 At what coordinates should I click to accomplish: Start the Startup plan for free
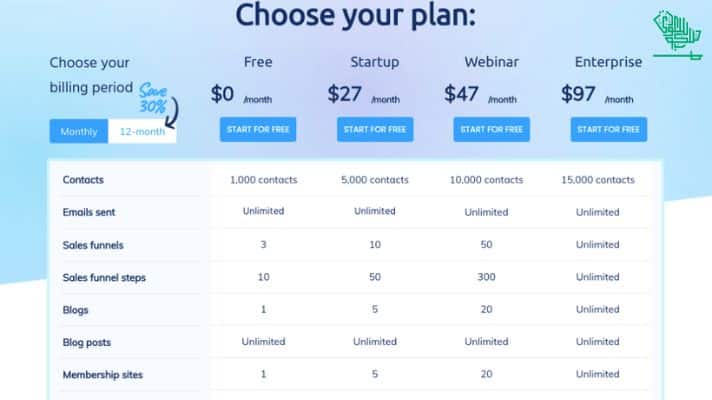click(375, 129)
